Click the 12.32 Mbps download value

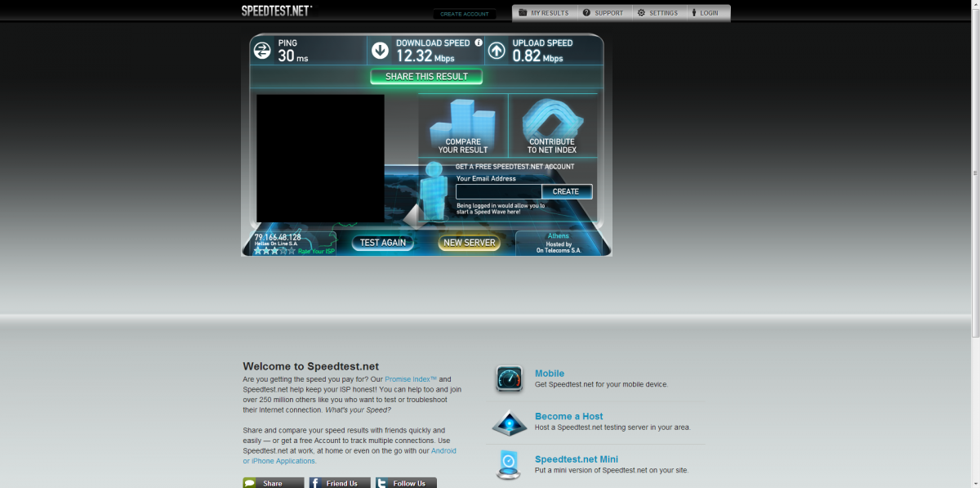pos(425,56)
